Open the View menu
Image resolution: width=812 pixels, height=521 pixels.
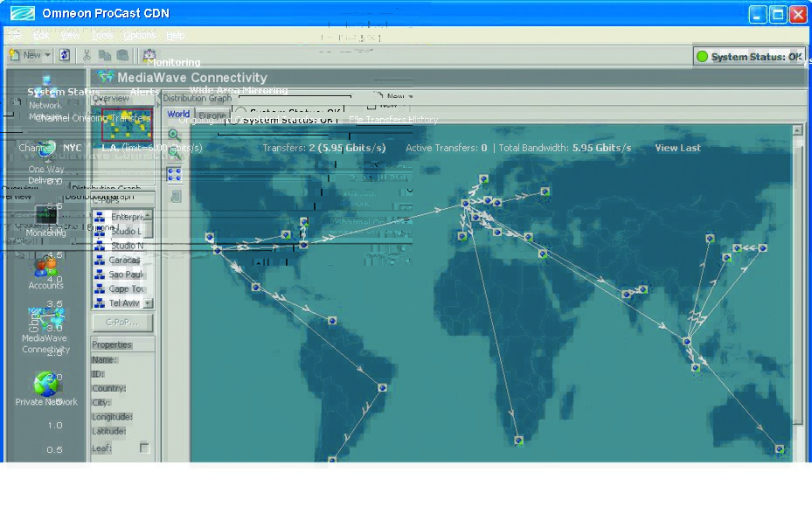pyautogui.click(x=69, y=35)
